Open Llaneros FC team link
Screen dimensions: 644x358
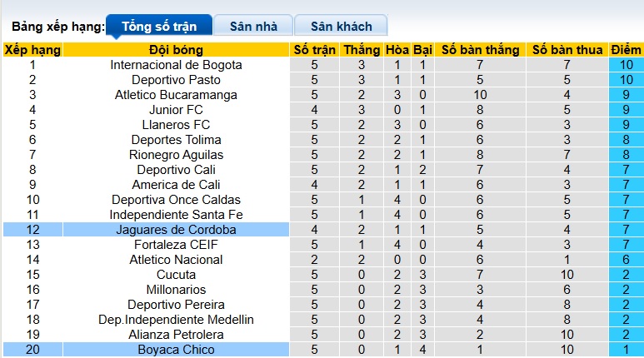coord(176,125)
